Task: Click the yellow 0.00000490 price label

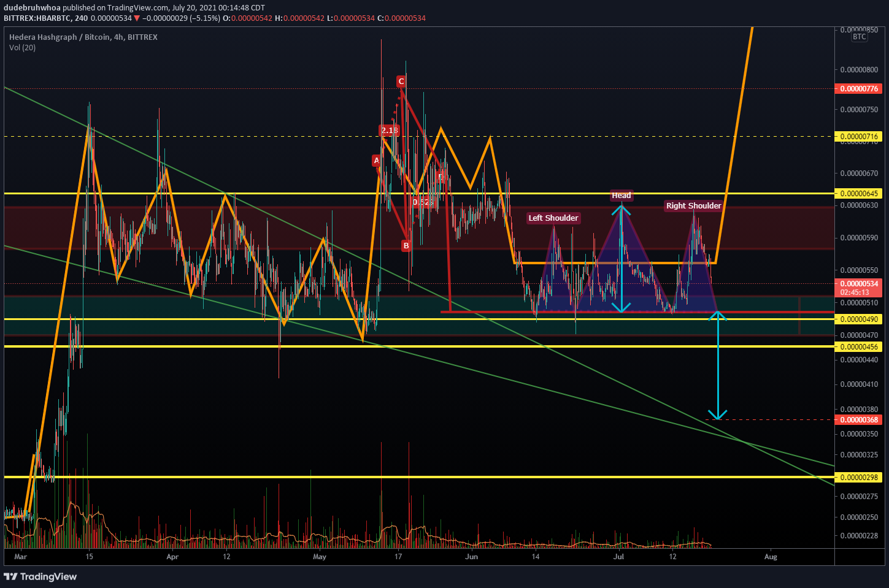Action: pyautogui.click(x=859, y=319)
